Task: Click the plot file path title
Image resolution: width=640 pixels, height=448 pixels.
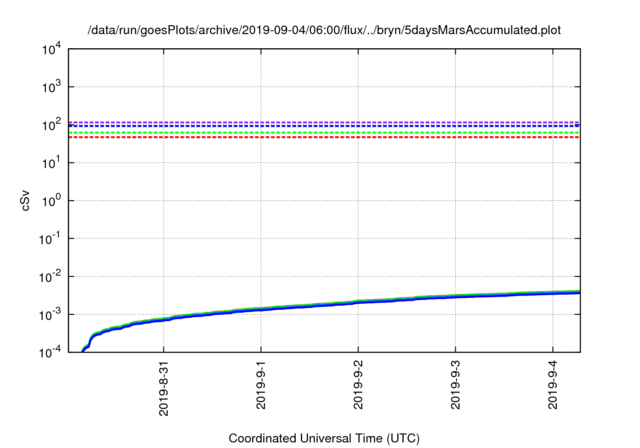Action: [324, 30]
